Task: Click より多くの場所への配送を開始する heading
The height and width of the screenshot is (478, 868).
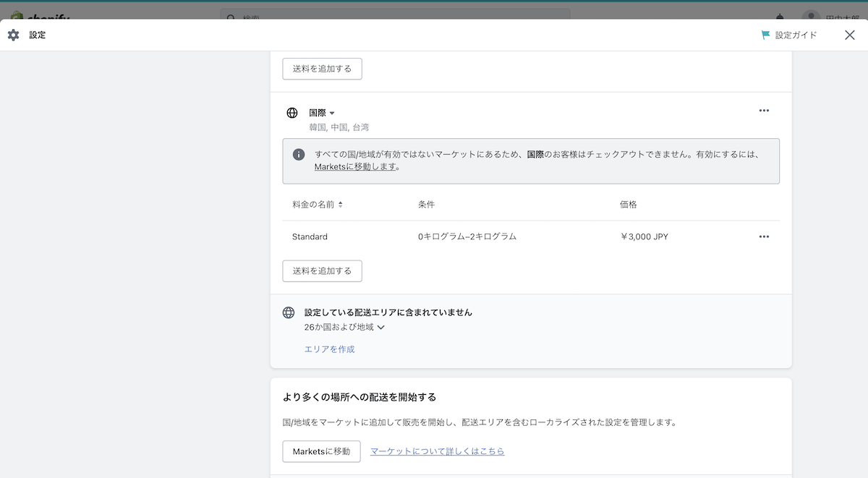Action: 359,397
